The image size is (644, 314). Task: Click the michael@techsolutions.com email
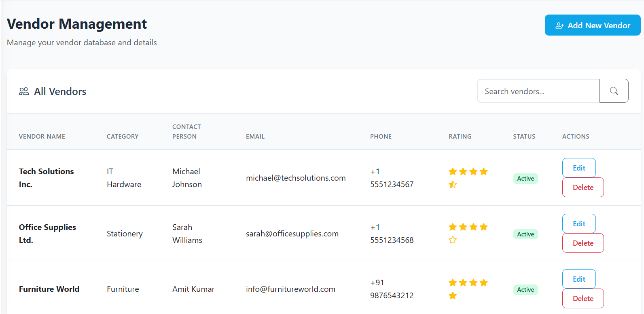click(x=296, y=178)
